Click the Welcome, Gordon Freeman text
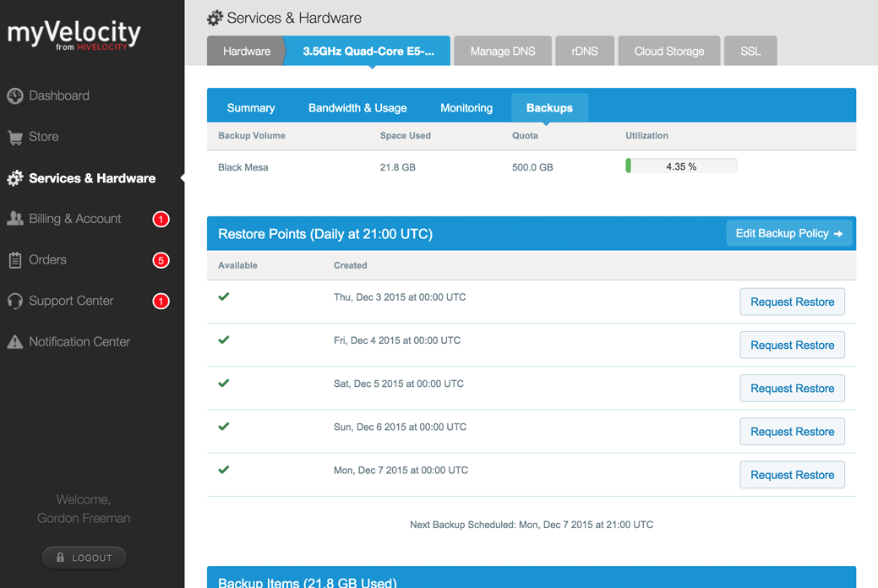 (x=84, y=509)
